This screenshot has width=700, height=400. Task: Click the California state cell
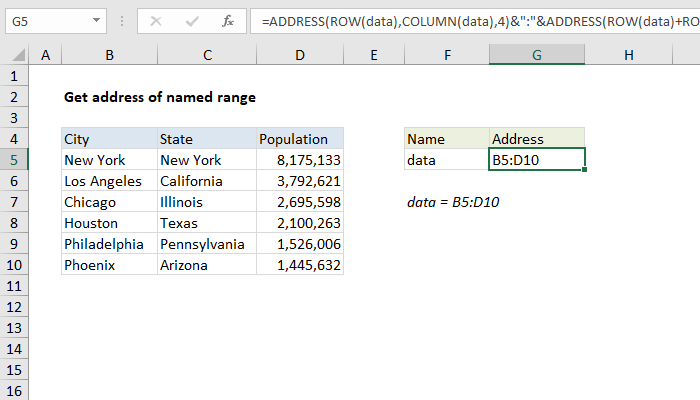click(x=205, y=181)
